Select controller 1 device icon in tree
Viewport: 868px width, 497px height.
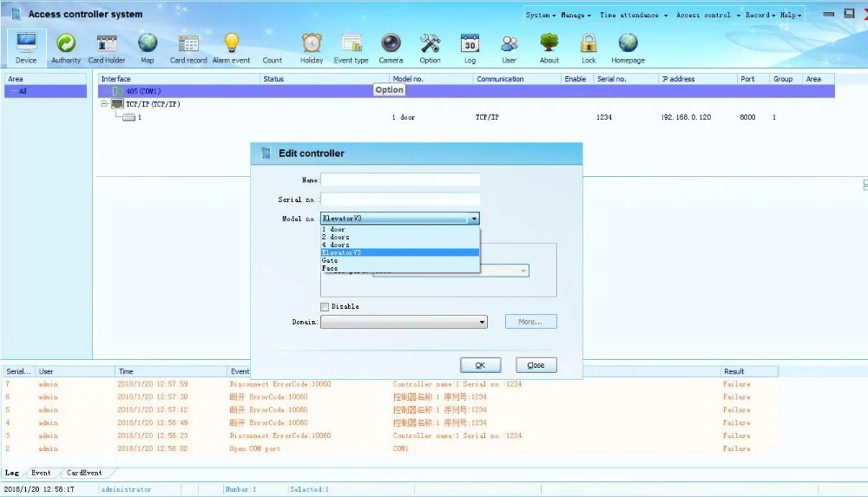tap(129, 117)
